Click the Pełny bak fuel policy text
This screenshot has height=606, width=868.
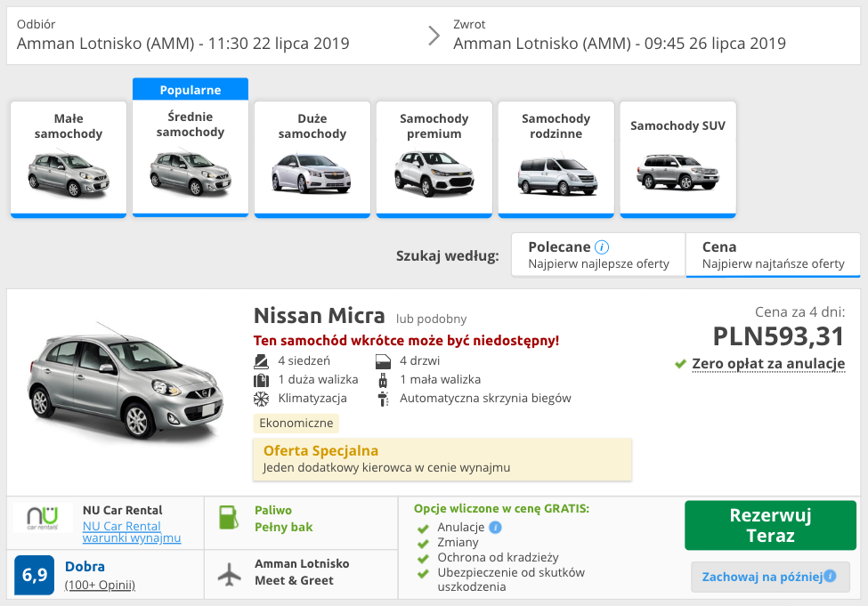(x=283, y=527)
